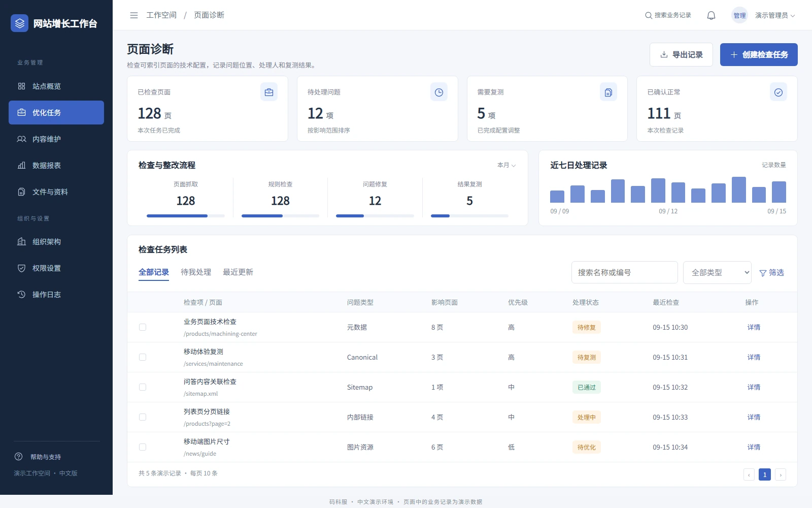Viewport: 812px width, 508px height.
Task: Click the 站点概览 grid icon
Action: [21, 86]
